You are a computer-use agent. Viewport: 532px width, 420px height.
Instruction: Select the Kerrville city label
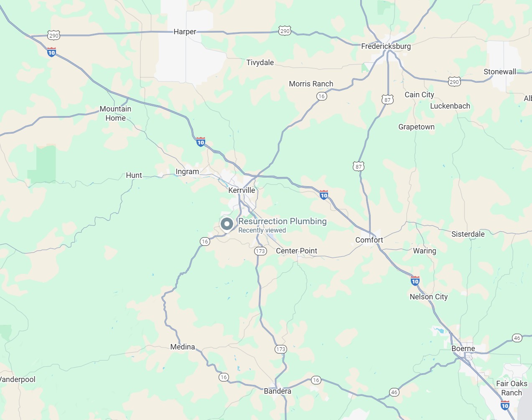tap(242, 190)
